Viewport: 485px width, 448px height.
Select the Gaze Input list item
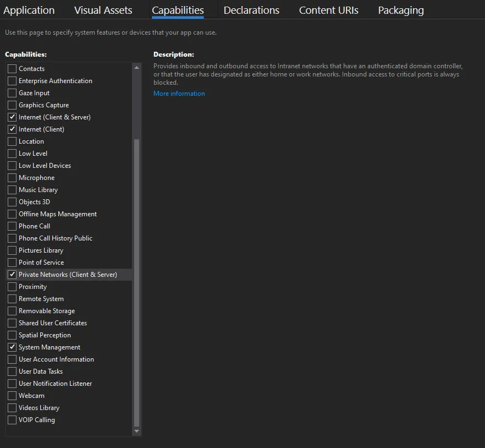click(34, 93)
